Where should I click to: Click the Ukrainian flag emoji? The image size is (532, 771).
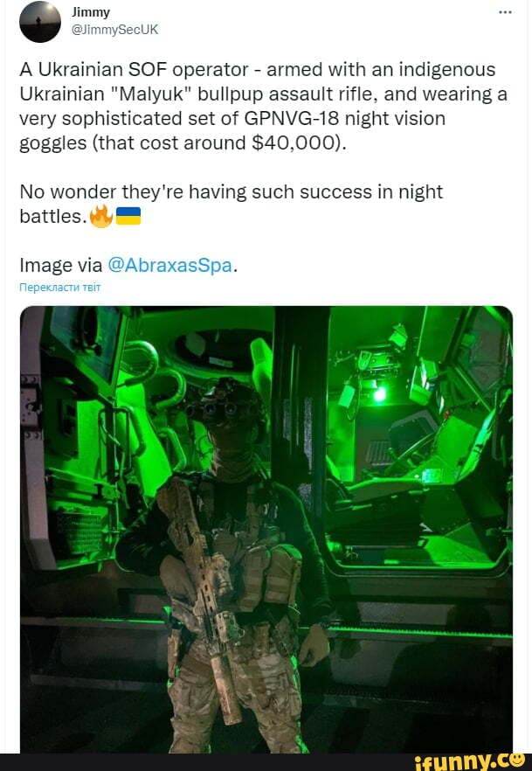pos(128,217)
